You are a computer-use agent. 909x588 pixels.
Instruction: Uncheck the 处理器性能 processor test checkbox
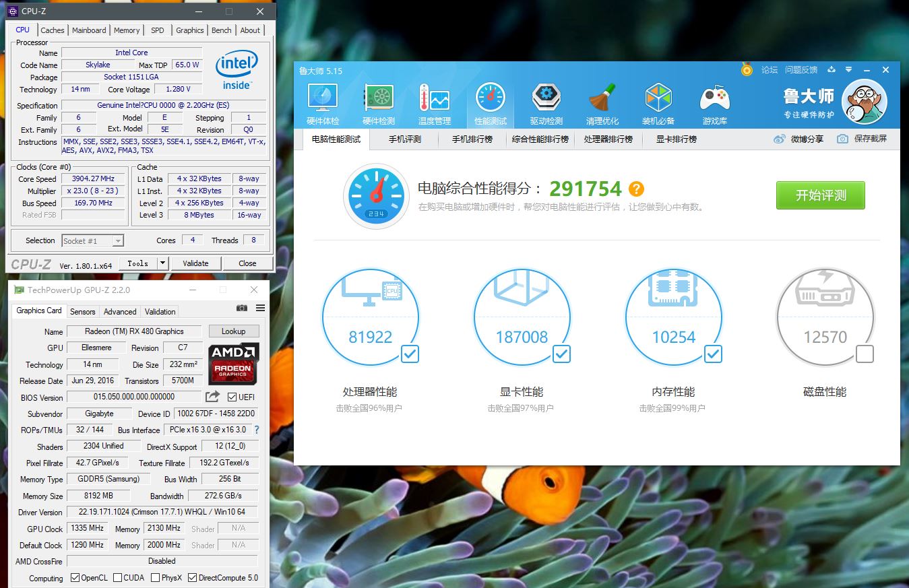pos(410,354)
